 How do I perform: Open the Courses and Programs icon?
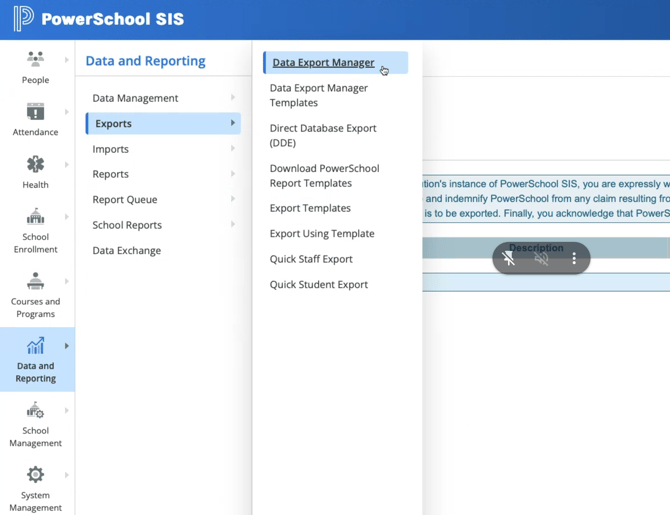[35, 281]
